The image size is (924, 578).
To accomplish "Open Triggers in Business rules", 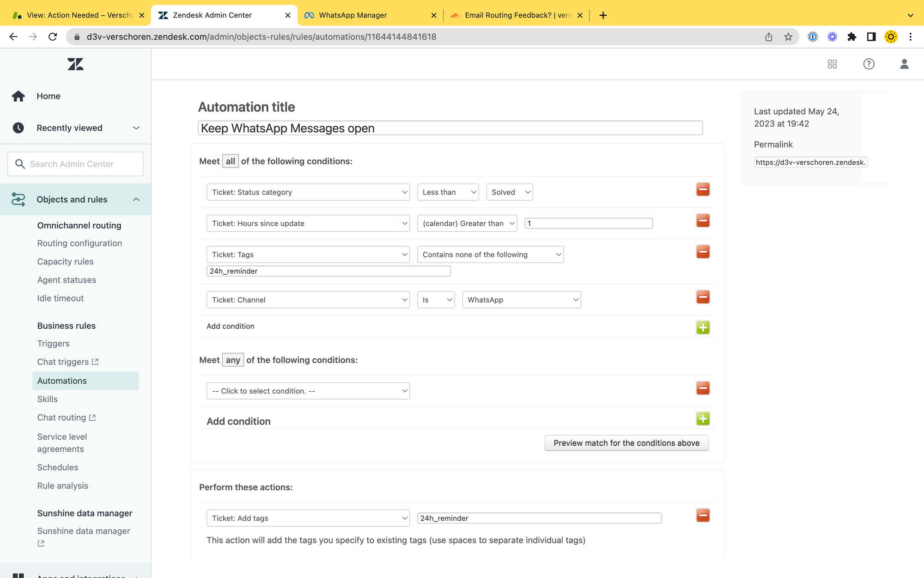I will coord(53,344).
